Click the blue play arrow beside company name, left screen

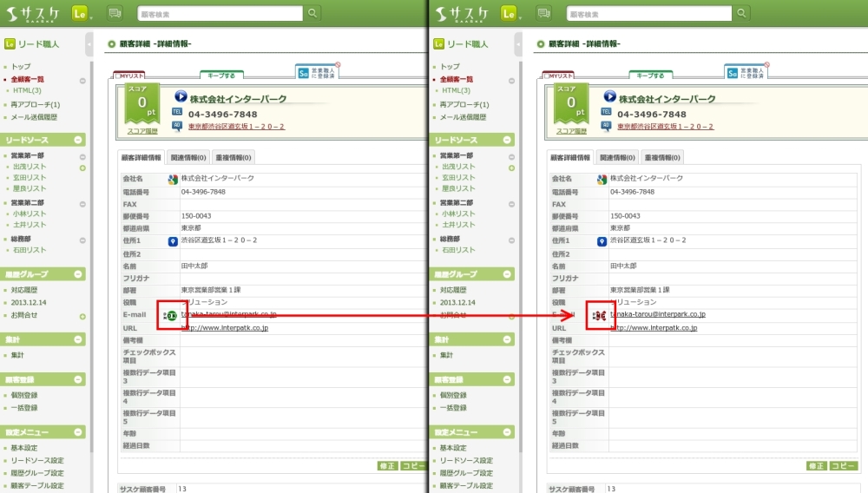pyautogui.click(x=181, y=97)
